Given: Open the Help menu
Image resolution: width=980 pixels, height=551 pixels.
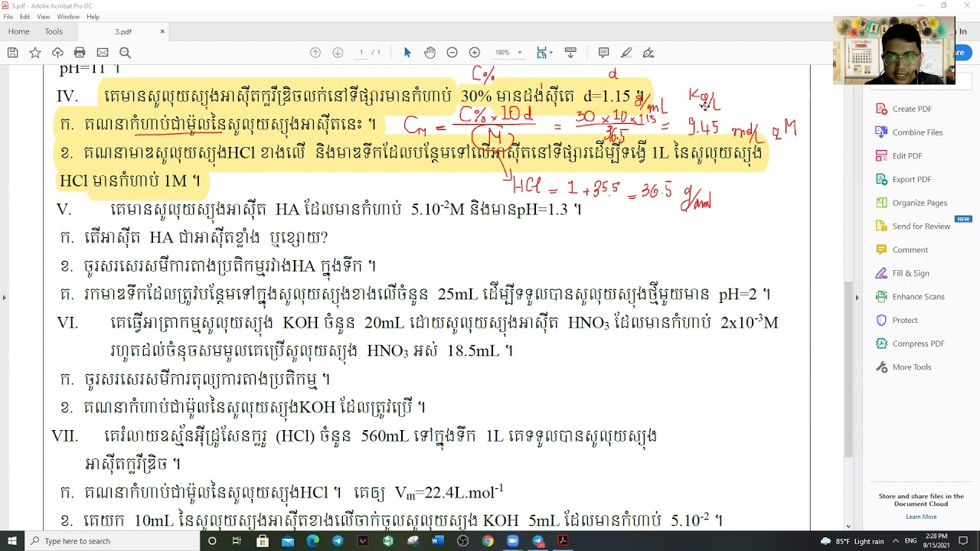Looking at the screenshot, I should coord(93,17).
